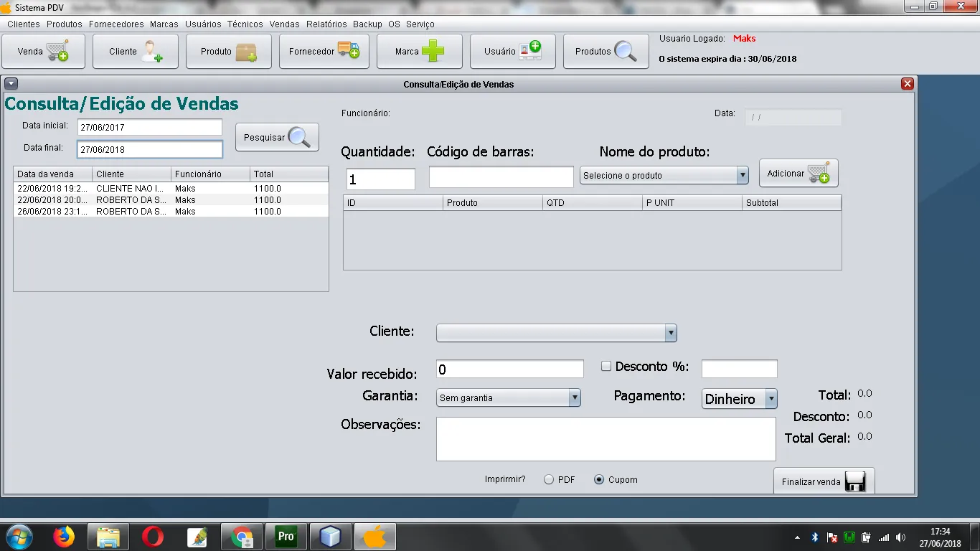This screenshot has width=980, height=551.
Task: Open the Backup menu
Action: 367,24
